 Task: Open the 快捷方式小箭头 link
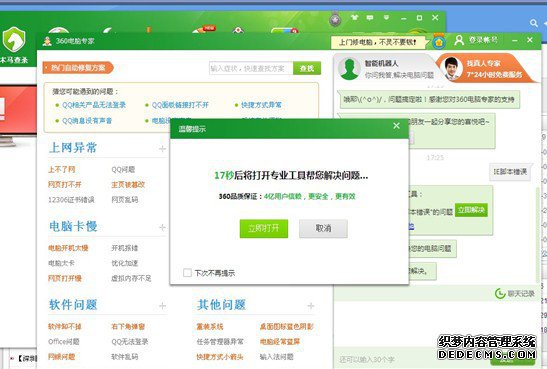220,357
